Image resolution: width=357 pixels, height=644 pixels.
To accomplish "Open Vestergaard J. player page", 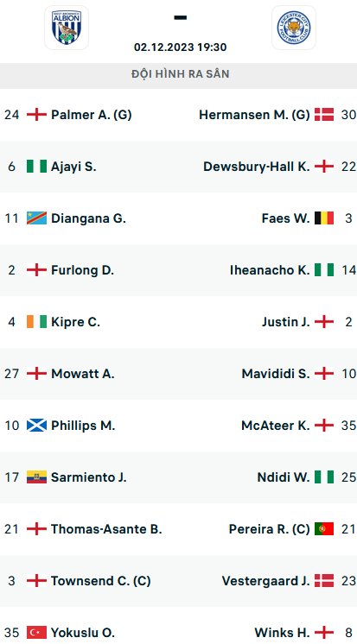I will click(x=265, y=580).
